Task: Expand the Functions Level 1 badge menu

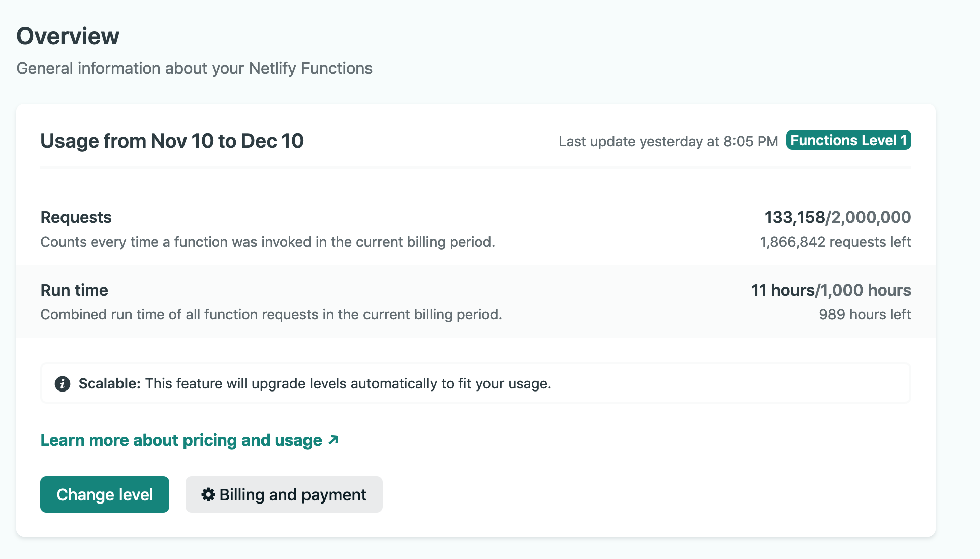Action: (848, 140)
